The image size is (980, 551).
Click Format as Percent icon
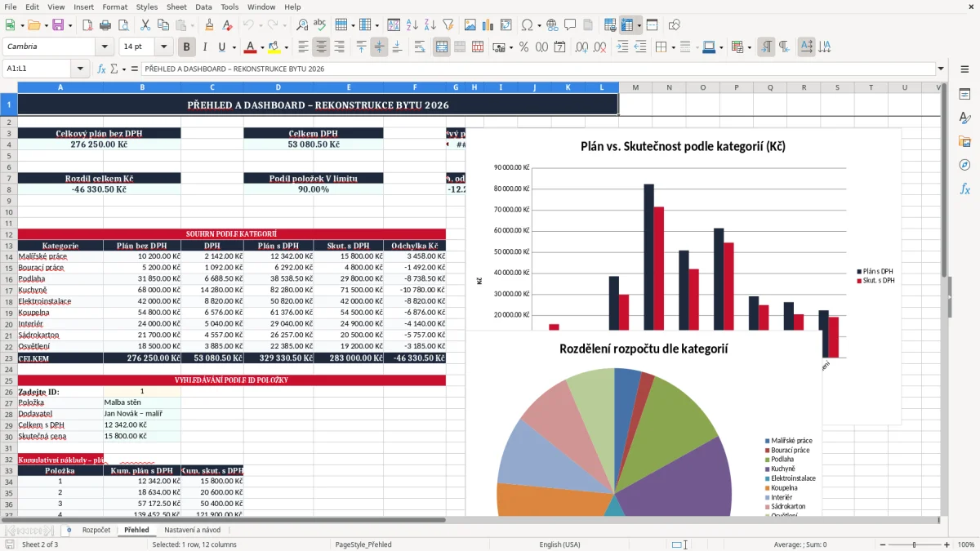(524, 47)
